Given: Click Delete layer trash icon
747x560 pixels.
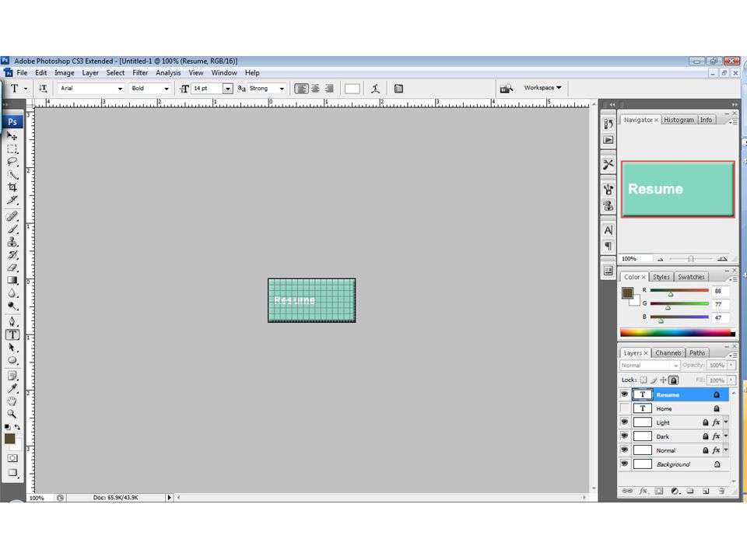Looking at the screenshot, I should click(721, 491).
